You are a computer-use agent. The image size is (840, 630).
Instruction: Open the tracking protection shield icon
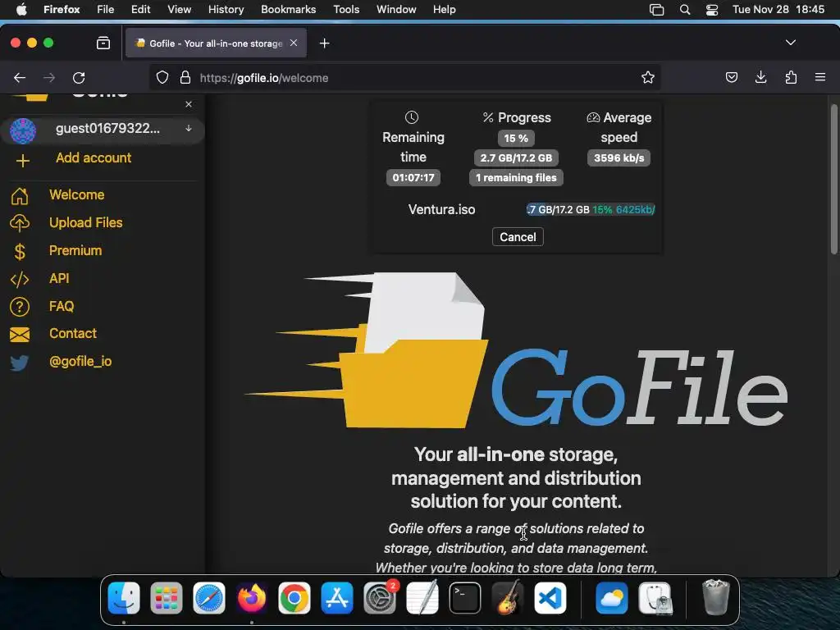[162, 78]
